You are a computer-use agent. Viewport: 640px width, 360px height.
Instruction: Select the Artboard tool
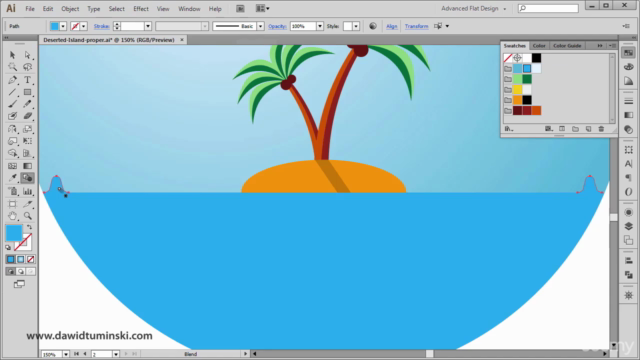(12, 204)
